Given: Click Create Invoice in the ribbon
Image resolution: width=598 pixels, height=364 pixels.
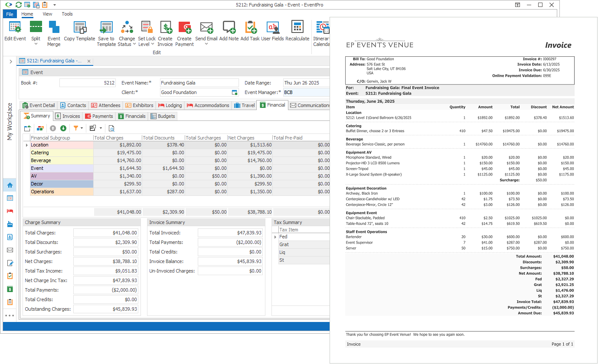Looking at the screenshot, I should point(165,34).
